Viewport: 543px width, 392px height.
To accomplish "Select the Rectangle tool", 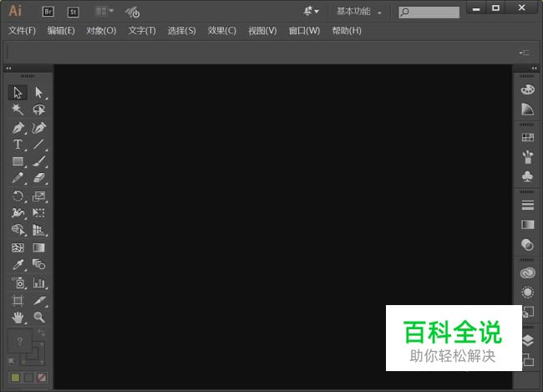I will click(x=18, y=161).
